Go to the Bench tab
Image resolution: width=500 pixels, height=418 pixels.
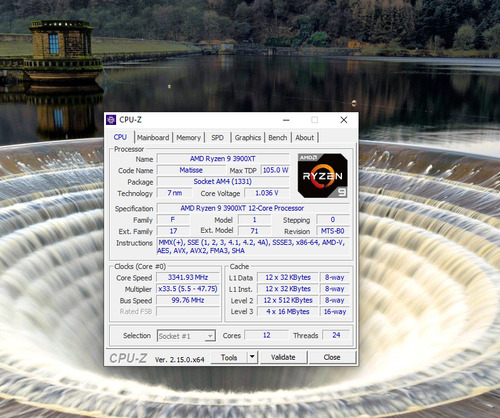(x=278, y=138)
